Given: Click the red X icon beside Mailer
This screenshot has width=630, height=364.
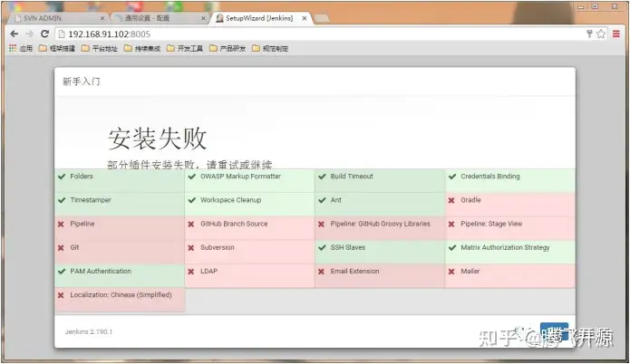Looking at the screenshot, I should coord(451,272).
